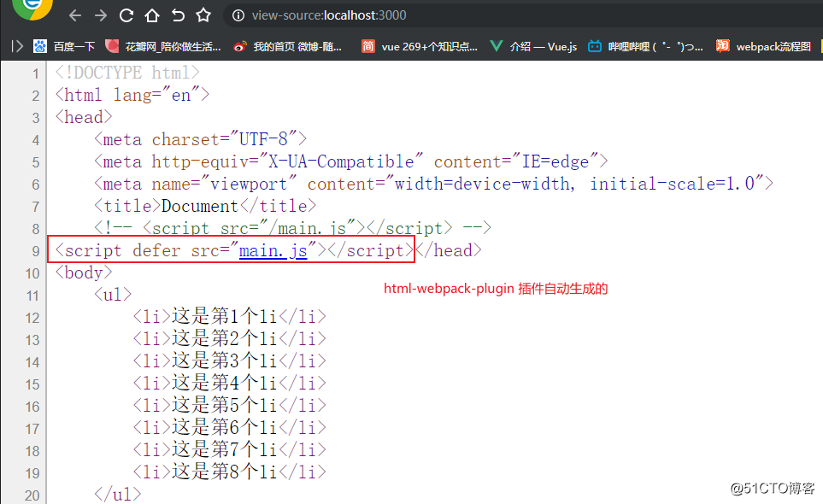The image size is (823, 504).
Task: Open the main.js link in line 9
Action: point(273,250)
